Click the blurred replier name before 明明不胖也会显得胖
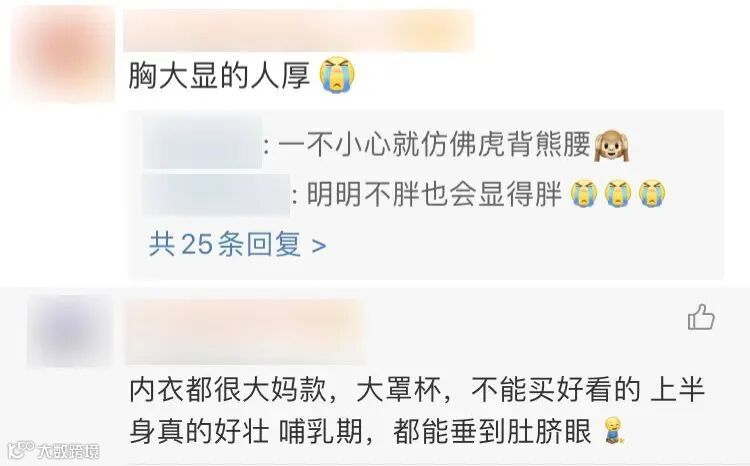750x466 pixels. coord(217,194)
